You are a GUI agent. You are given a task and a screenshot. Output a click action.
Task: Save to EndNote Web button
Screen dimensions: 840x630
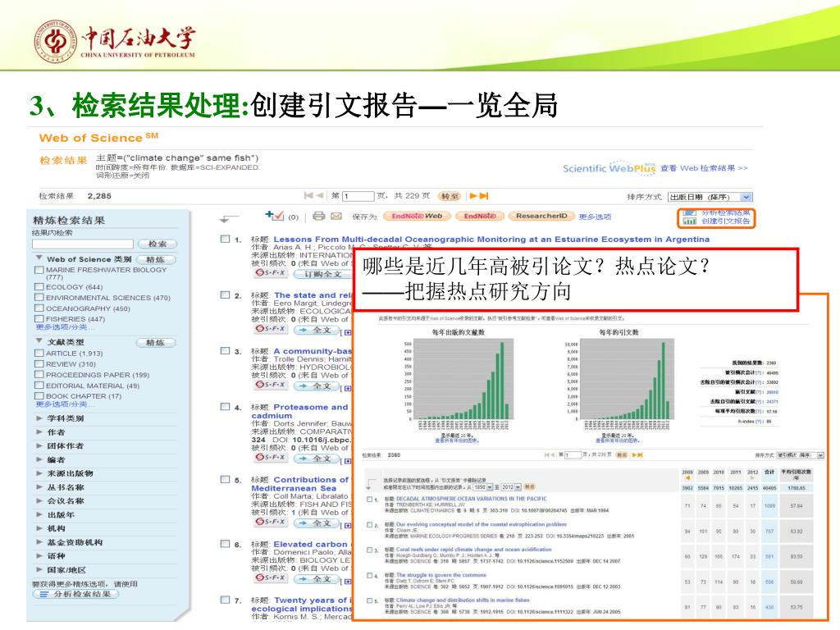tap(416, 216)
